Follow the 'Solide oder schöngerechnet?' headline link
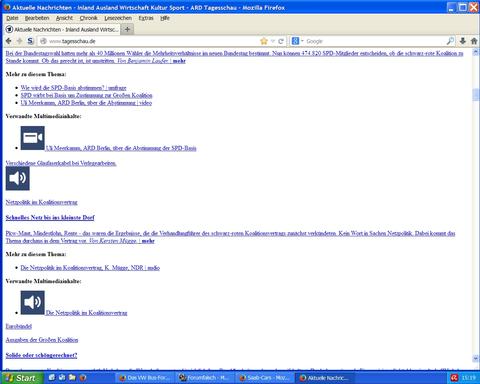This screenshot has height=384, width=480. coord(41,355)
